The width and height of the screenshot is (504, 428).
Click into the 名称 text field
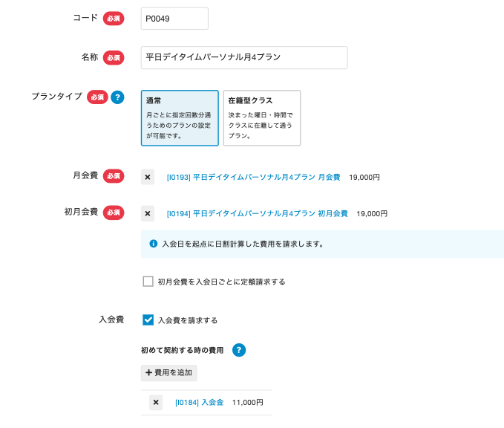point(243,57)
